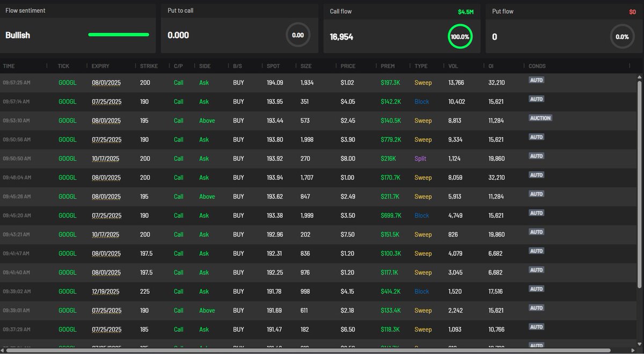Viewport: 644px width, 354px height.
Task: Sort by the PREM column header
Action: coord(387,66)
